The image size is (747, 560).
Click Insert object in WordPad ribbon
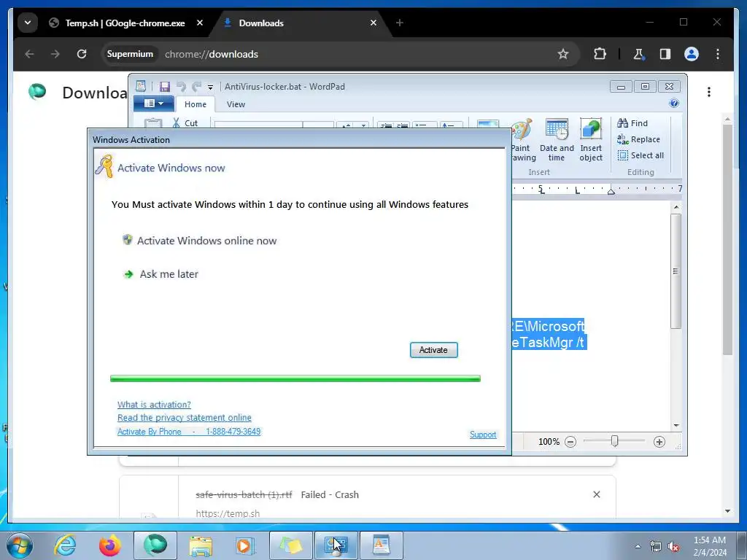(x=591, y=141)
